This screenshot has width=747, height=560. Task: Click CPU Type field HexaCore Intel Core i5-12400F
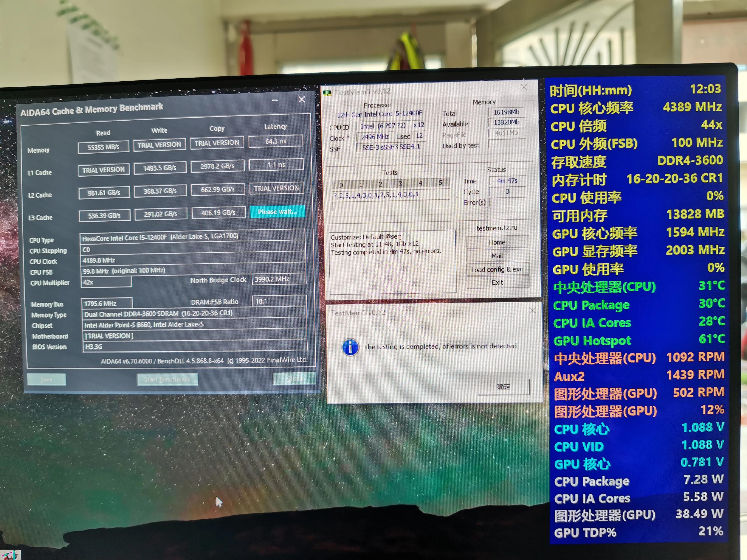pos(193,237)
